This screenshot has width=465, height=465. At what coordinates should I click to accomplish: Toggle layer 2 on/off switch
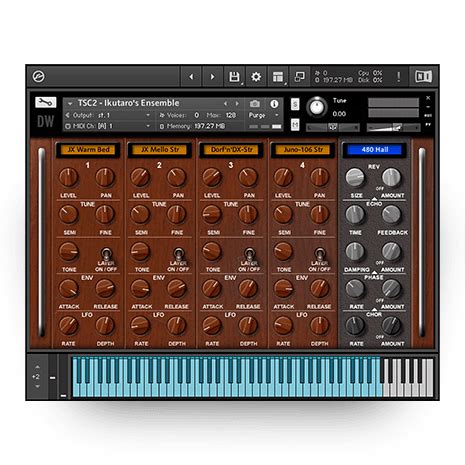click(x=179, y=255)
